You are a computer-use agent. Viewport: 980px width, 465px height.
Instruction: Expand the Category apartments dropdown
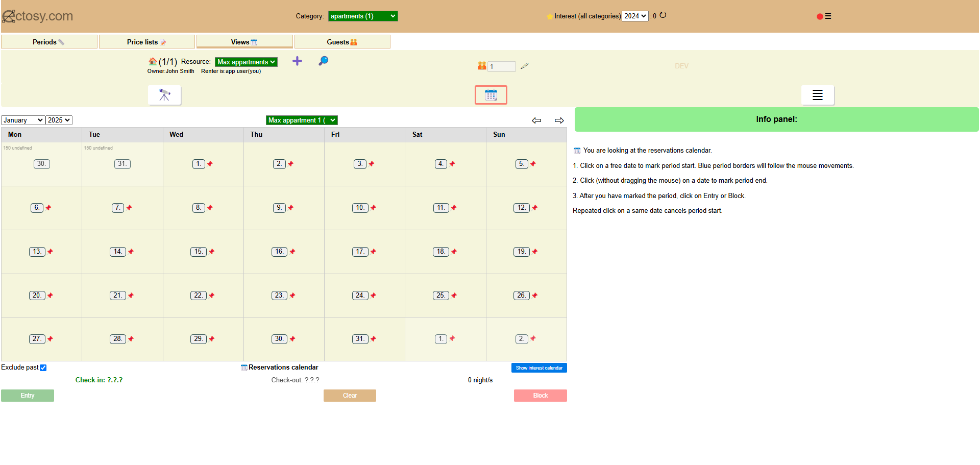362,16
